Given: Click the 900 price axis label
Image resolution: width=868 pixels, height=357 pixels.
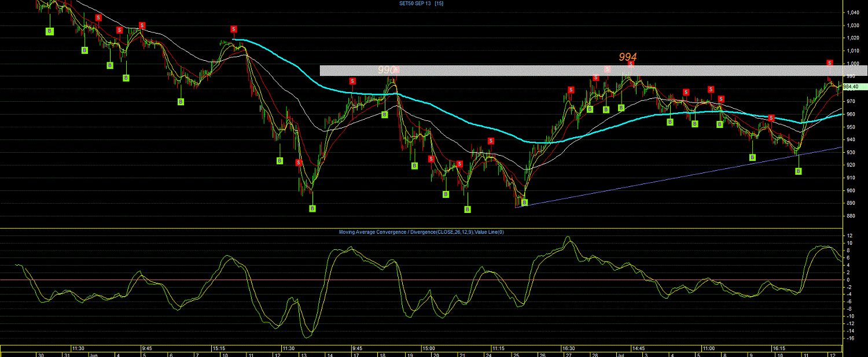Looking at the screenshot, I should (x=851, y=190).
